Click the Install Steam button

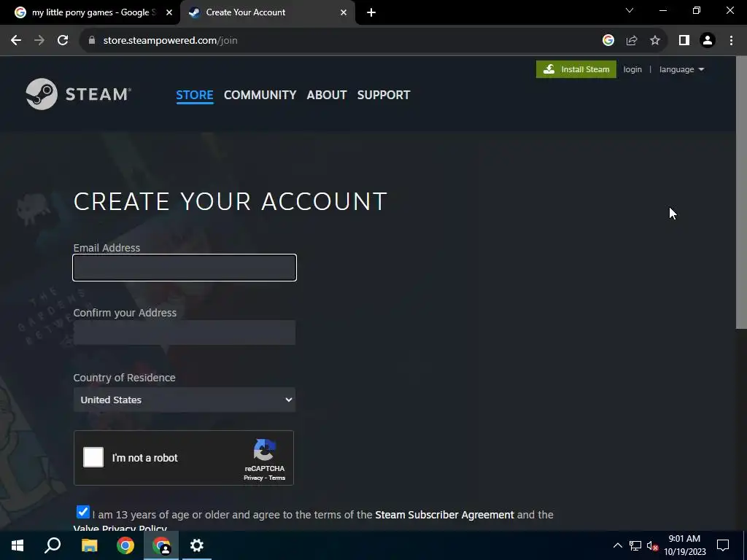(x=576, y=69)
